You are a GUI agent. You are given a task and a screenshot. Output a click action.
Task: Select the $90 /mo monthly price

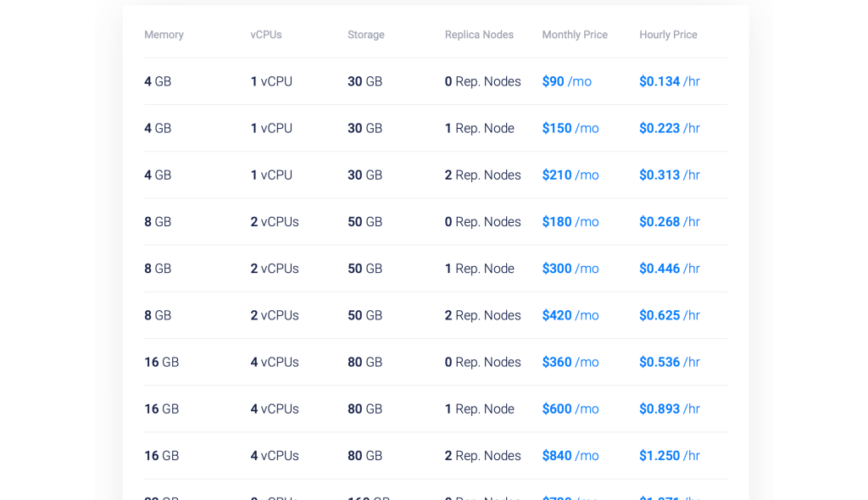(x=567, y=81)
